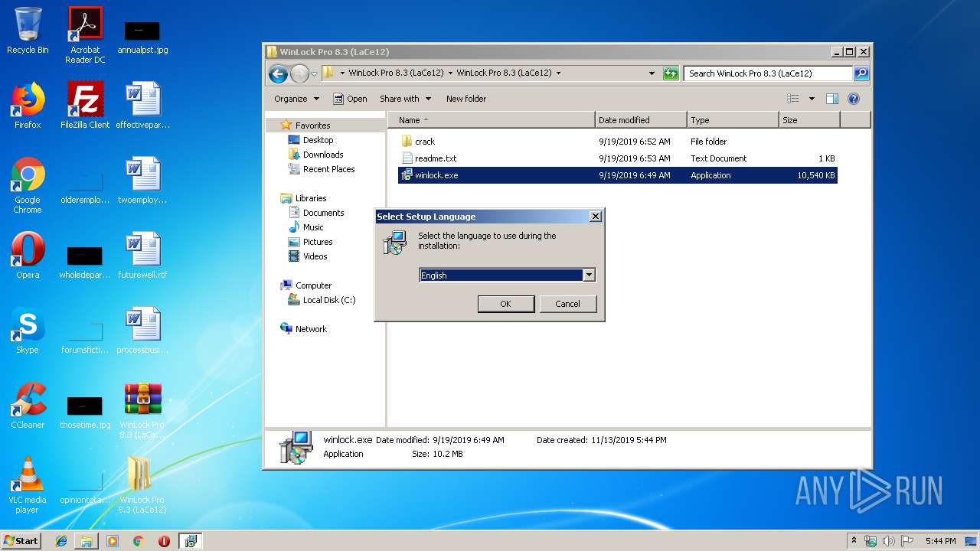Select the forumsficti... desktop file
The image size is (980, 551).
85,337
